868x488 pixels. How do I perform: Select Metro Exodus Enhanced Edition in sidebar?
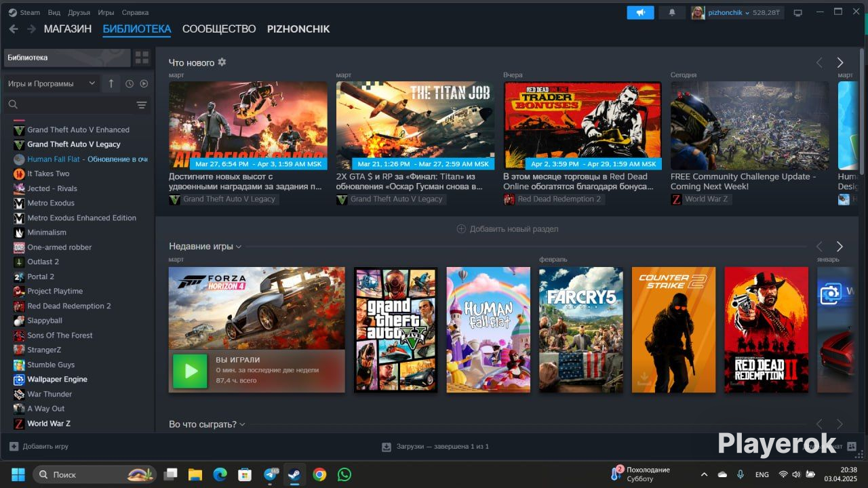[x=80, y=218]
